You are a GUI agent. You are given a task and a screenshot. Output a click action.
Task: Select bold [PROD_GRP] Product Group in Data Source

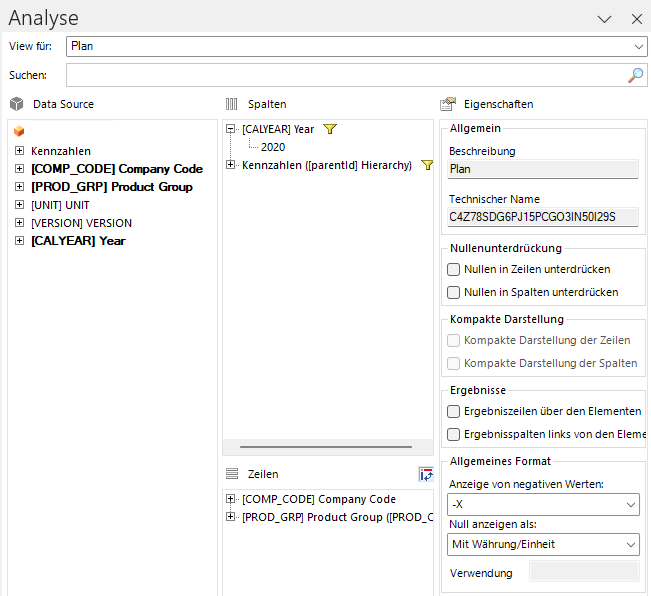tap(112, 187)
